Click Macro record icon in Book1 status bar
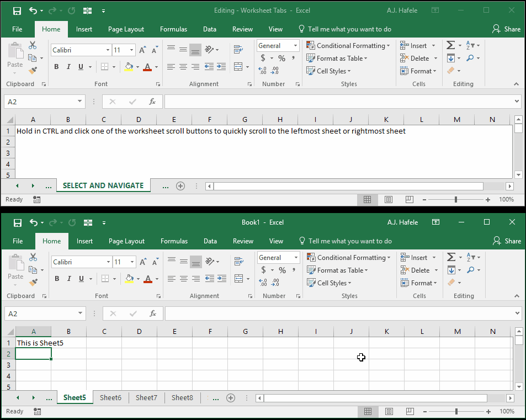526x420 pixels. [x=37, y=411]
